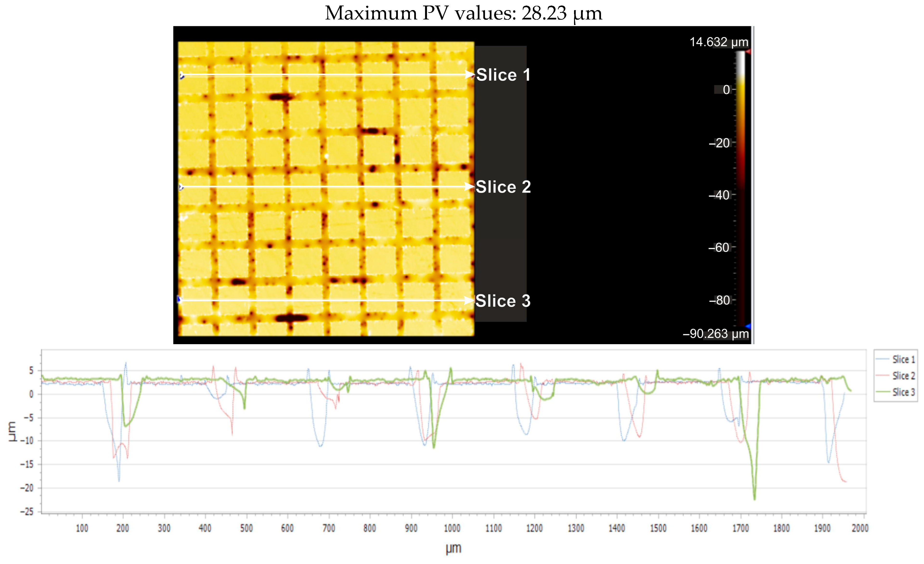Click the blue lower-limit marker on the color scale
Image resolution: width=924 pixels, height=564 pixels.
coord(748,326)
